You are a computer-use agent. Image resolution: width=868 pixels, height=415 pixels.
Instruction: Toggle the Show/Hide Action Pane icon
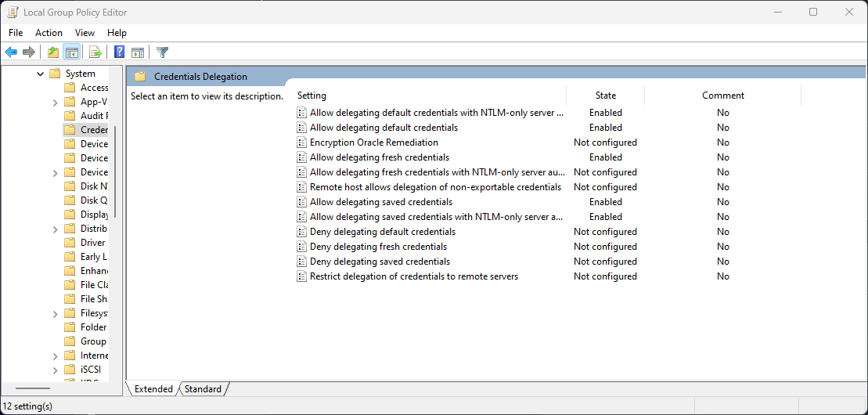(x=138, y=52)
